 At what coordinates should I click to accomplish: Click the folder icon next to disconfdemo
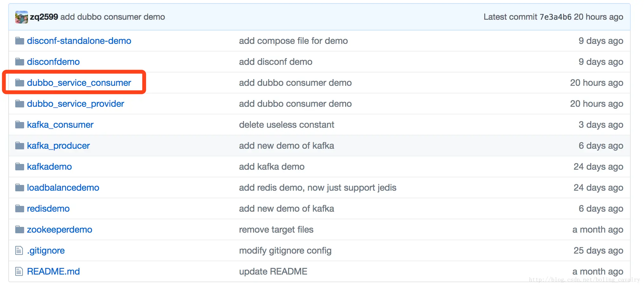[20, 62]
